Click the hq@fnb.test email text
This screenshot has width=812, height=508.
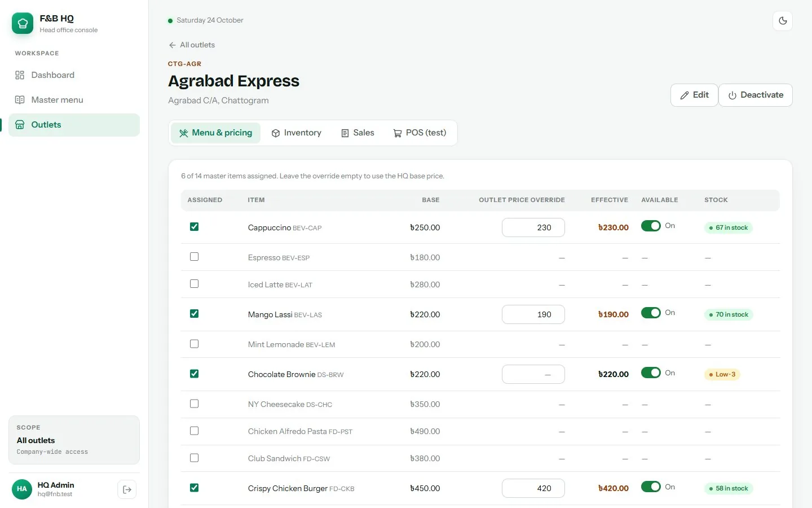click(55, 494)
